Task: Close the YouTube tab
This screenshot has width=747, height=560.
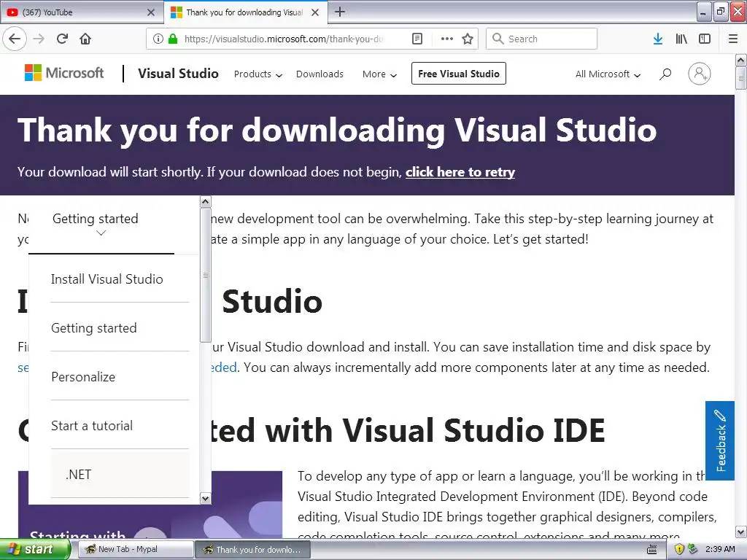Action: tap(151, 12)
